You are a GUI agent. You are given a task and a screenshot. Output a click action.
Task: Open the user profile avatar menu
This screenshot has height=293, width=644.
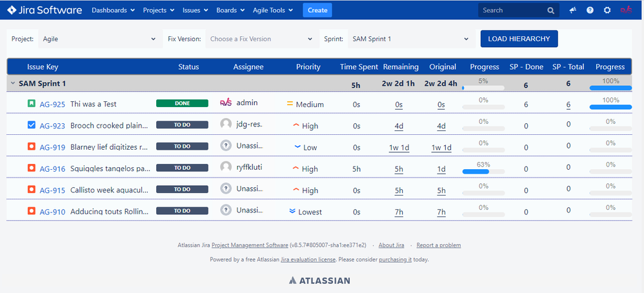[627, 10]
